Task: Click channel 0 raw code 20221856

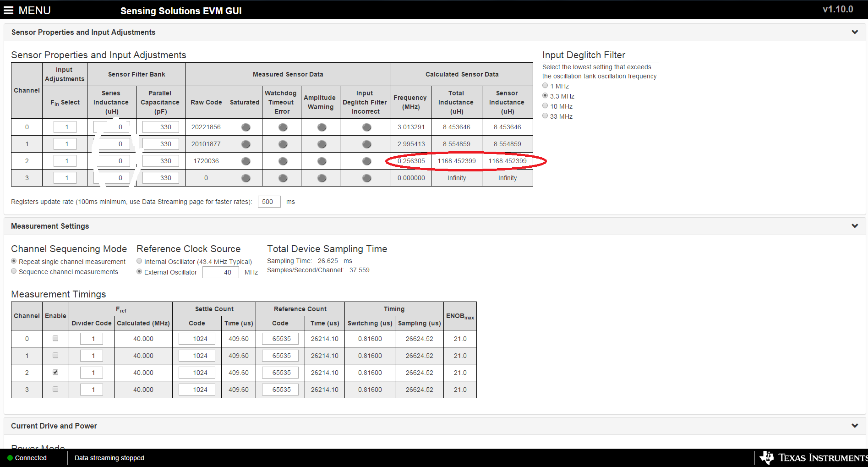Action: (206, 127)
